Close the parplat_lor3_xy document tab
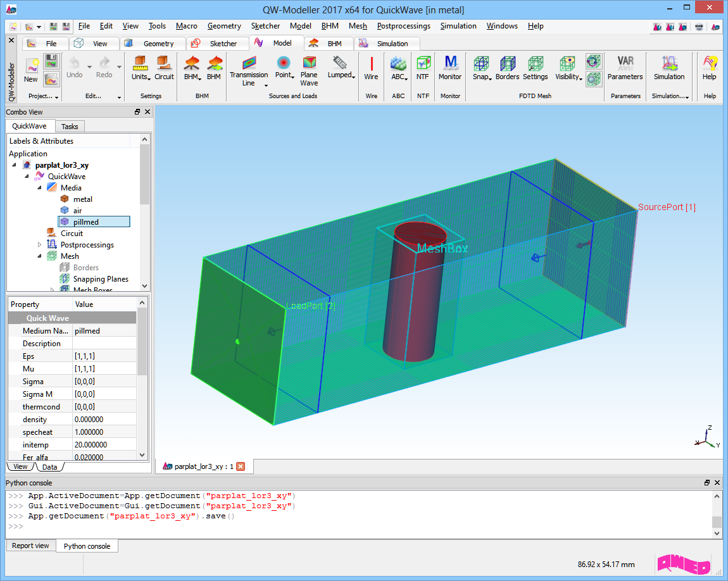Screen dimensions: 728x581 (x=241, y=466)
